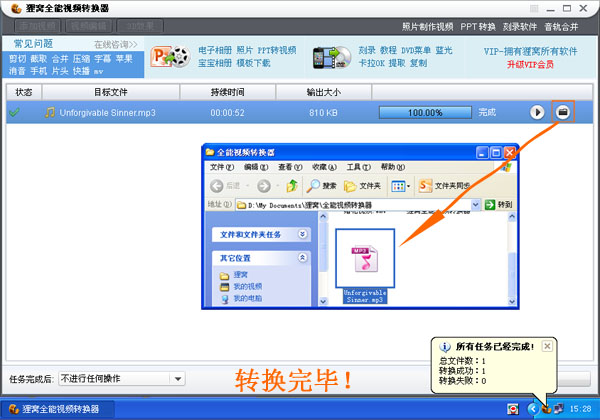Image resolution: width=600 pixels, height=420 pixels.
Task: Click 视频编辑 button in top toolbar
Action: 89,26
